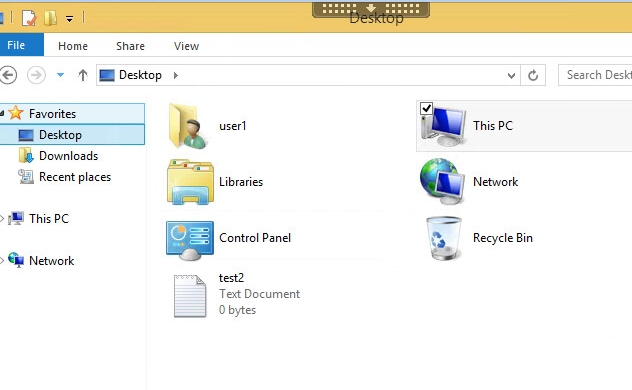The image size is (632, 390).
Task: Click the Desktop icon in address bar
Action: pos(107,75)
